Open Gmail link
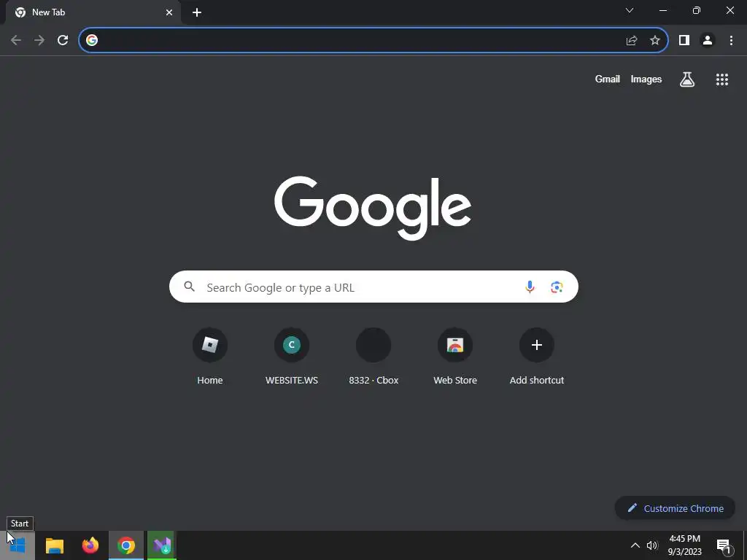The width and height of the screenshot is (747, 560). [x=608, y=79]
